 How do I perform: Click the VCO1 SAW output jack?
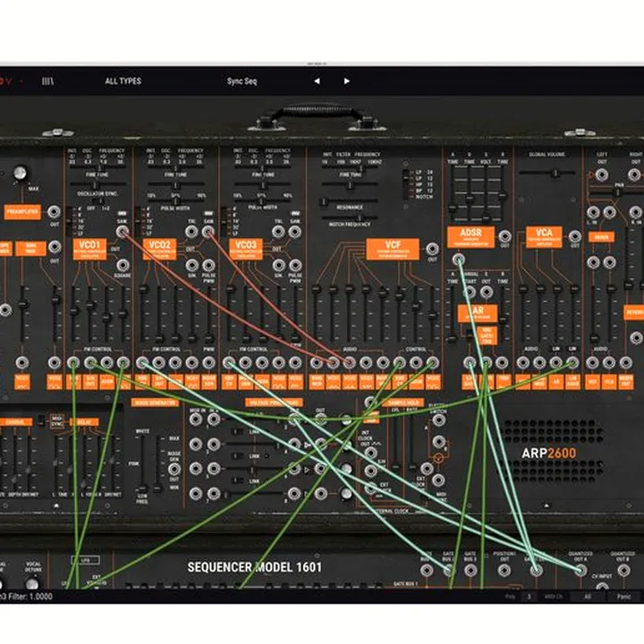122,232
